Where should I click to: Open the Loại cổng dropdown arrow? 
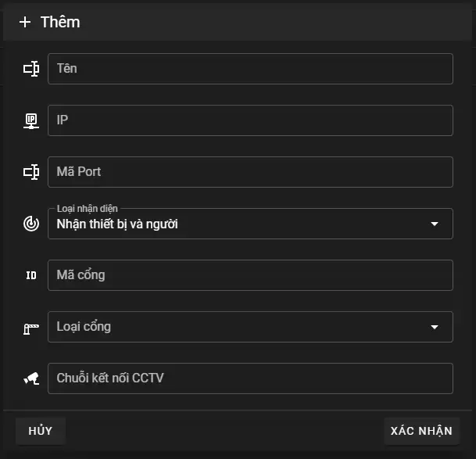[435, 328]
